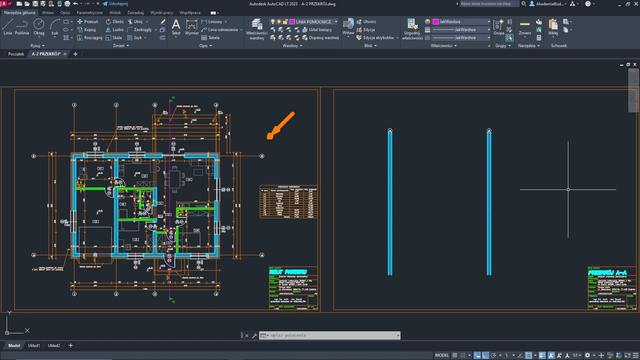The image size is (640, 360).
Task: Run the Skala scale command
Action: (114, 38)
